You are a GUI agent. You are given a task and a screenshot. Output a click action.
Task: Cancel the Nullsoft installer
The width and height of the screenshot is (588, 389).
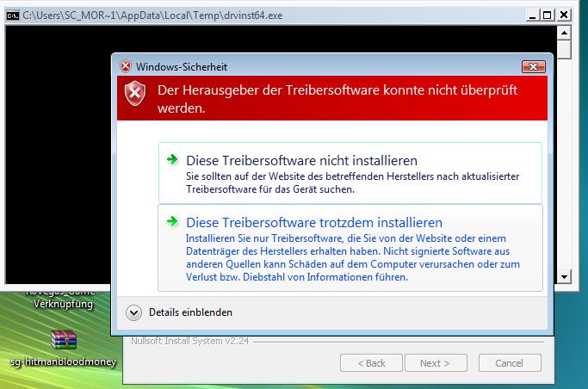pos(510,363)
